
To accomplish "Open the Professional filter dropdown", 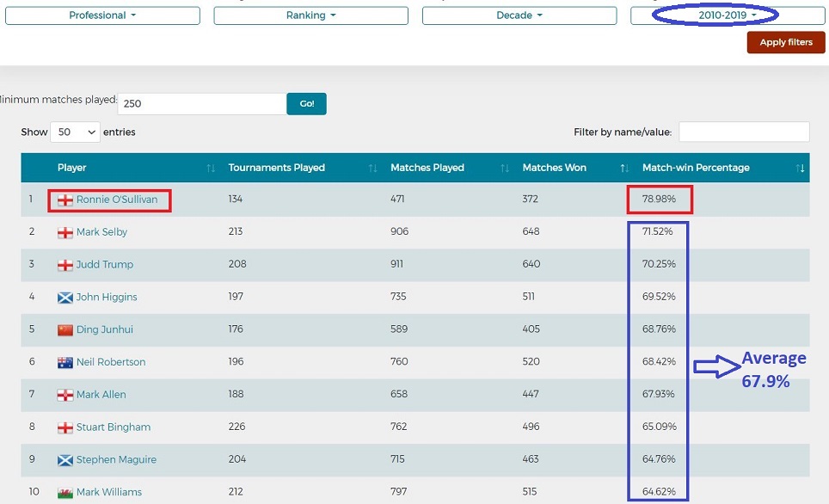I will click(x=102, y=15).
